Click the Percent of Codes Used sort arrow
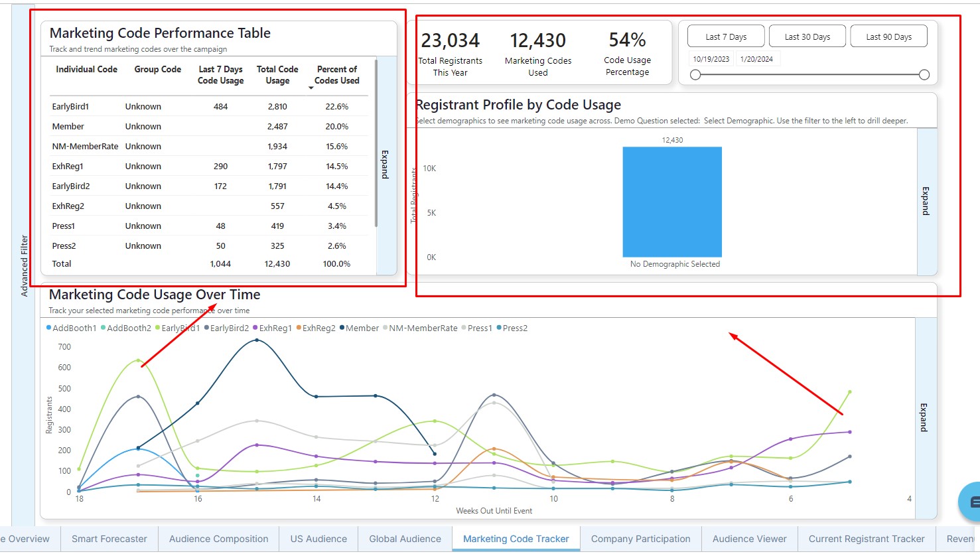 pyautogui.click(x=311, y=88)
